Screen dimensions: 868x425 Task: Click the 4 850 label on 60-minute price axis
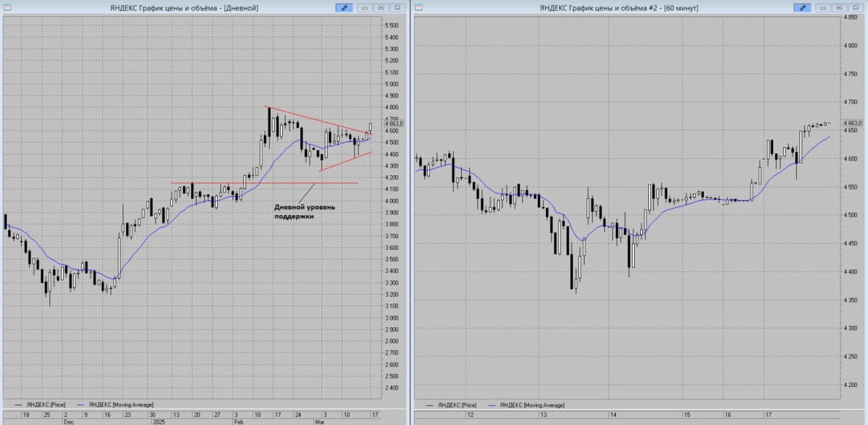tap(851, 17)
